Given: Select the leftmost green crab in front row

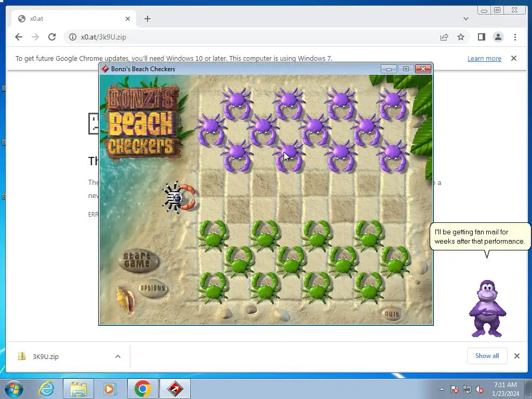Looking at the screenshot, I should click(x=212, y=235).
